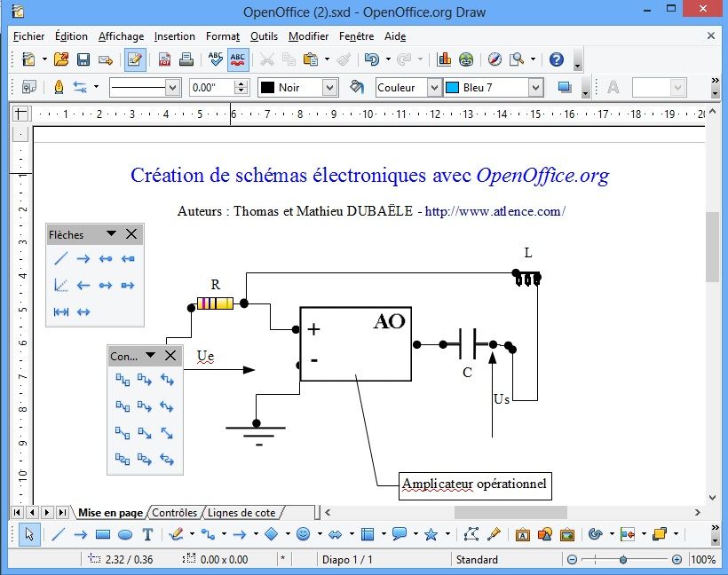Viewport: 728px width, 575px height.
Task: Activate the Select arrow tool
Action: tap(29, 534)
